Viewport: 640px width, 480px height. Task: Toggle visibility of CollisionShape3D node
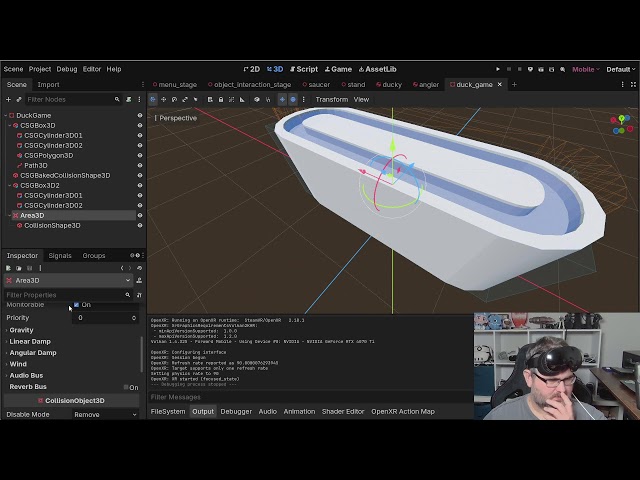(x=140, y=225)
